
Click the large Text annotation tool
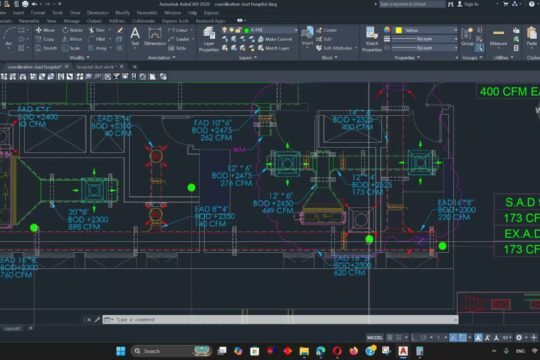(135, 36)
